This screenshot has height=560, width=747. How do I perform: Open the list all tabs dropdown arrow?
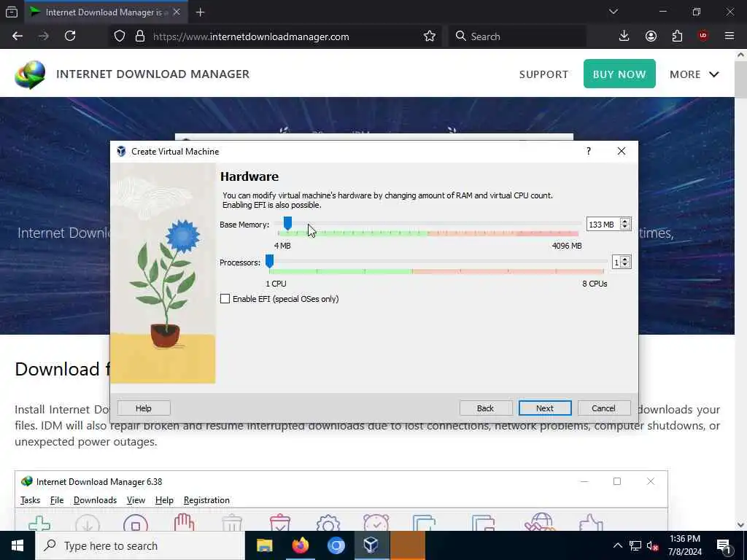pos(614,12)
